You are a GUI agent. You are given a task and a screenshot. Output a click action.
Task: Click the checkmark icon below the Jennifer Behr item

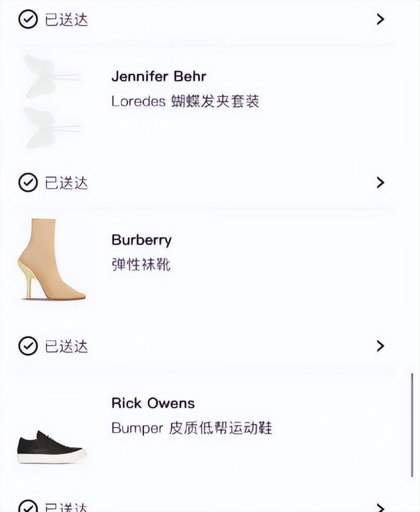click(28, 182)
